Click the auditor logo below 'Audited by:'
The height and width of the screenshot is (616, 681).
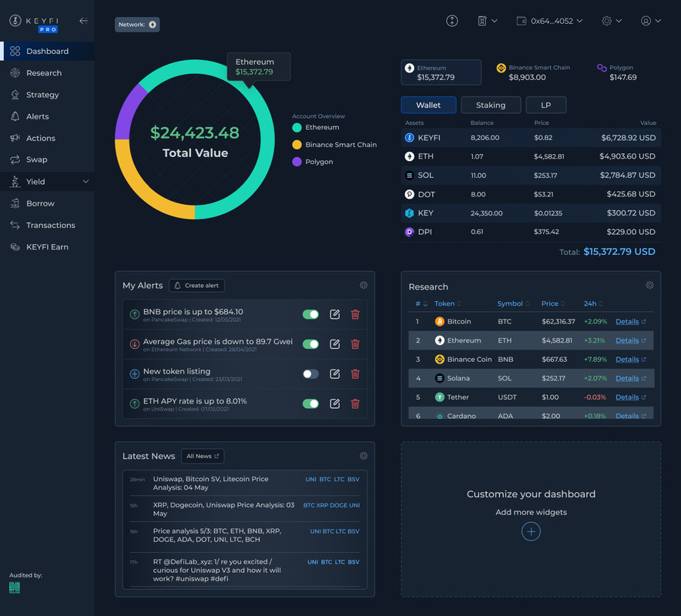(15, 588)
